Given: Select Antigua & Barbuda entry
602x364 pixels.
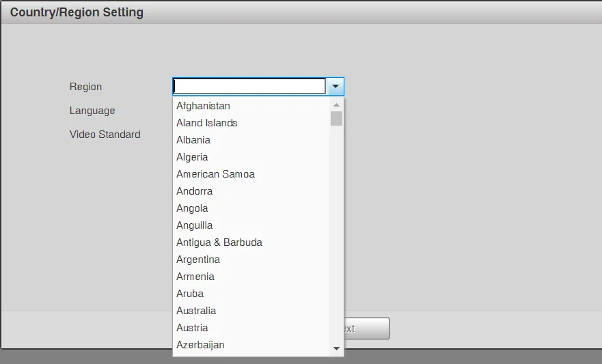Looking at the screenshot, I should click(x=251, y=242).
